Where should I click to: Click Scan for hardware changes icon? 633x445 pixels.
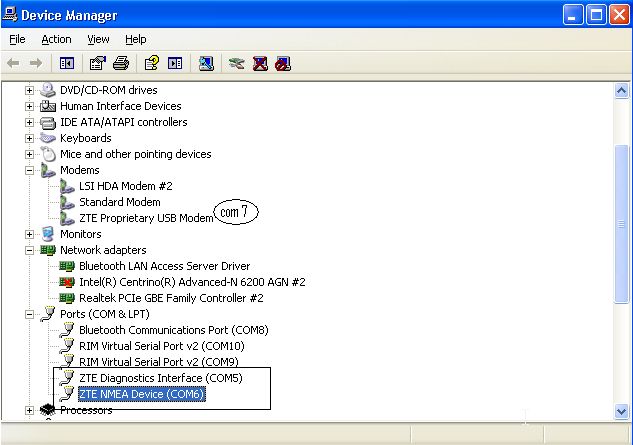tap(207, 64)
